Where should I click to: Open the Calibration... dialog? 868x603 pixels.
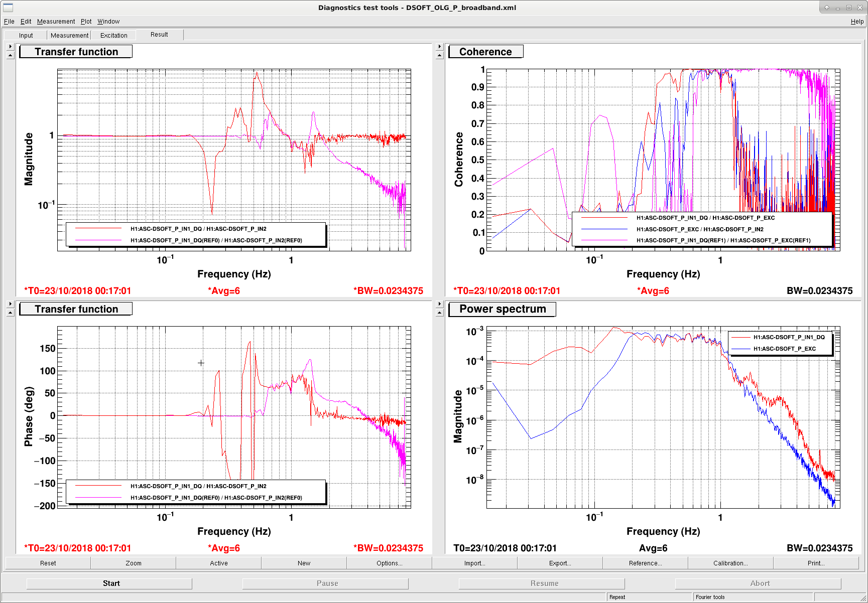(x=730, y=563)
